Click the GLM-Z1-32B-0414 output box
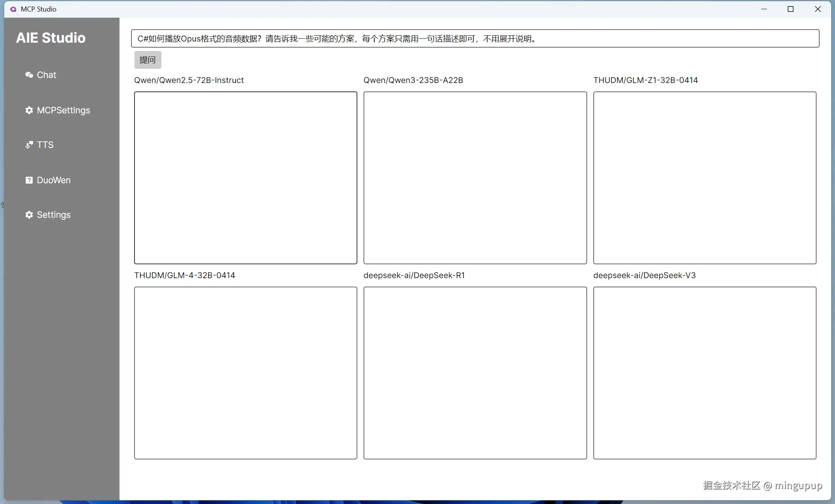The height and width of the screenshot is (504, 835). coord(704,177)
